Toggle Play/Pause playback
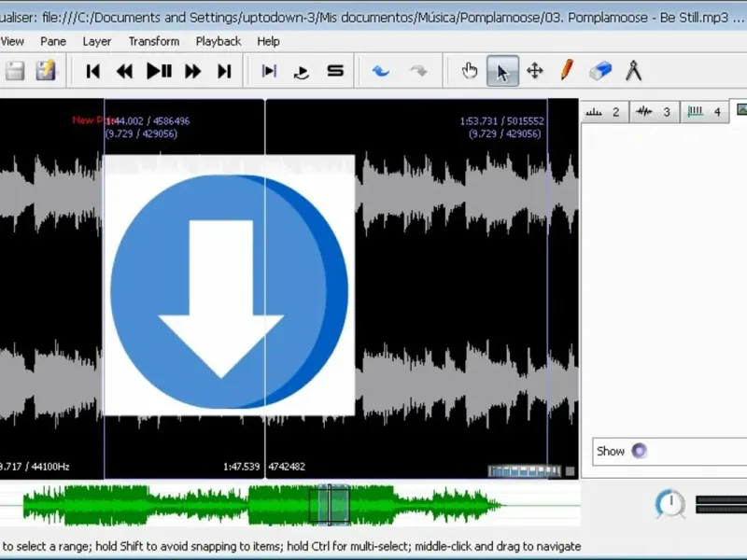Image resolution: width=747 pixels, height=560 pixels. pos(159,72)
